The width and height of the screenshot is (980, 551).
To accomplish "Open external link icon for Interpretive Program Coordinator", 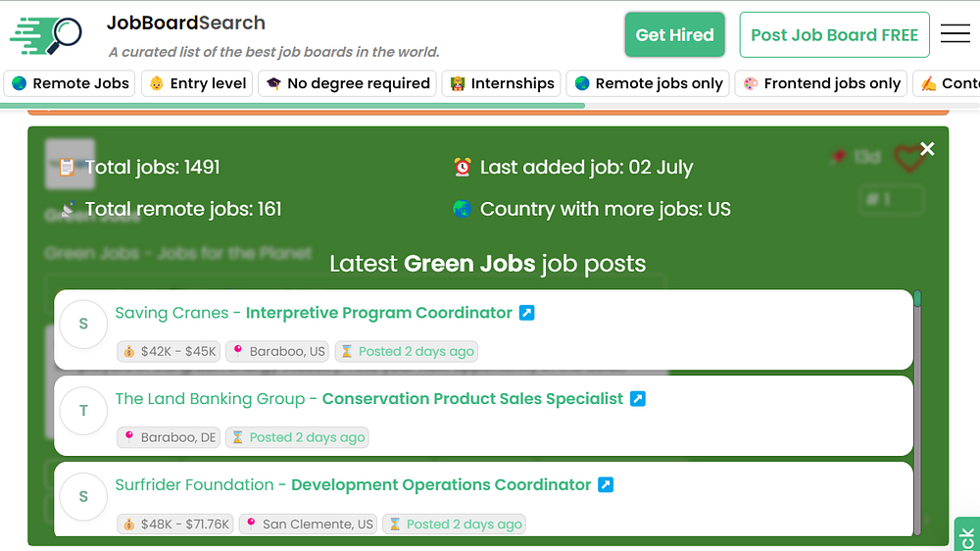I will pyautogui.click(x=527, y=313).
